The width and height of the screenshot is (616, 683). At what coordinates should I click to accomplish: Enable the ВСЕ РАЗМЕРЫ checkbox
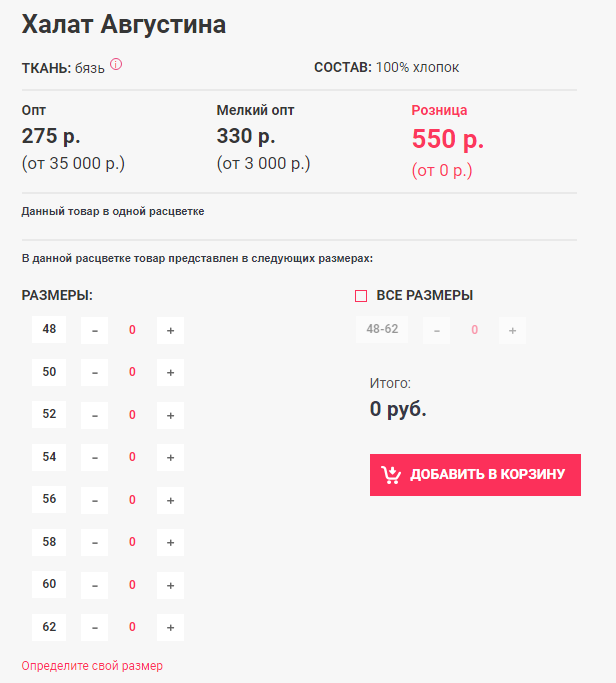[x=361, y=296]
